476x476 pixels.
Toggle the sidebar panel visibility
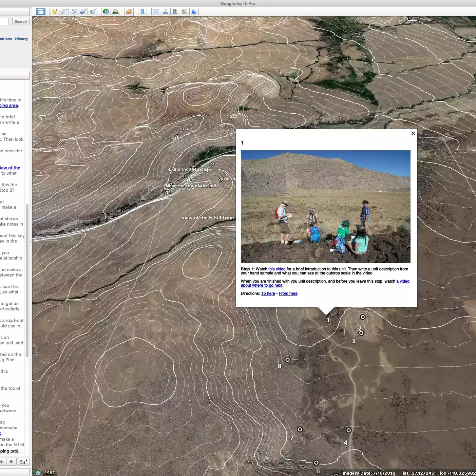[40, 11]
